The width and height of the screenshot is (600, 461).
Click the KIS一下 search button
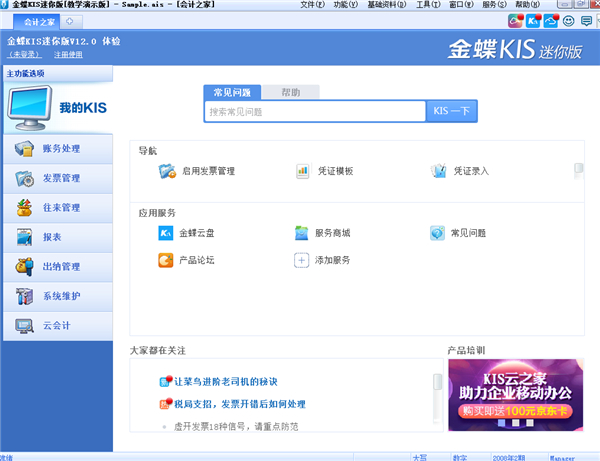(x=451, y=112)
